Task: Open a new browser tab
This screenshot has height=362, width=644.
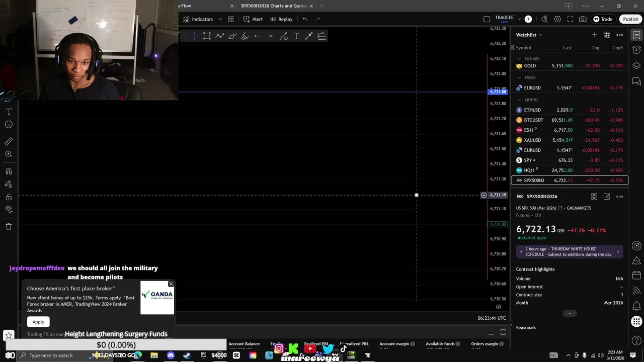Action: tap(321, 6)
